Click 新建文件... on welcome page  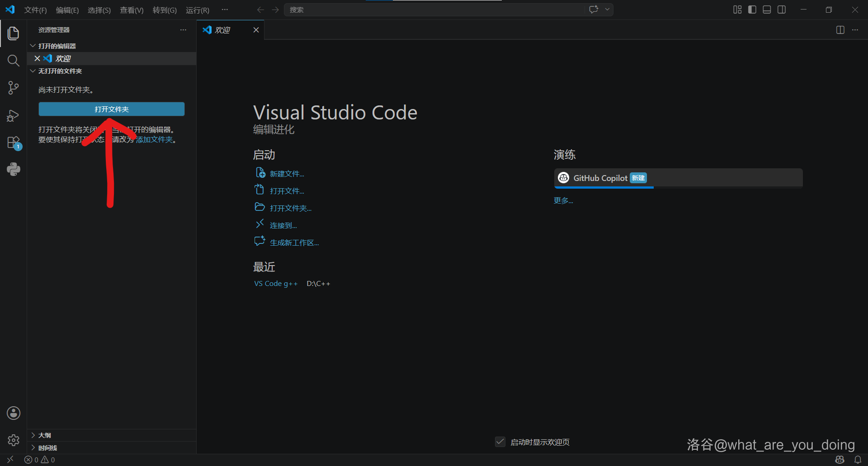[287, 174]
